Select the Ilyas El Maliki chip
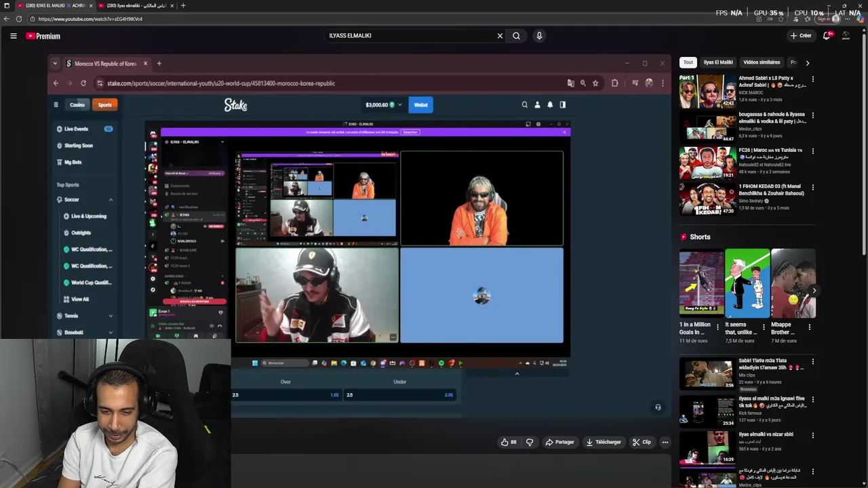The width and height of the screenshot is (868, 488). click(x=718, y=62)
